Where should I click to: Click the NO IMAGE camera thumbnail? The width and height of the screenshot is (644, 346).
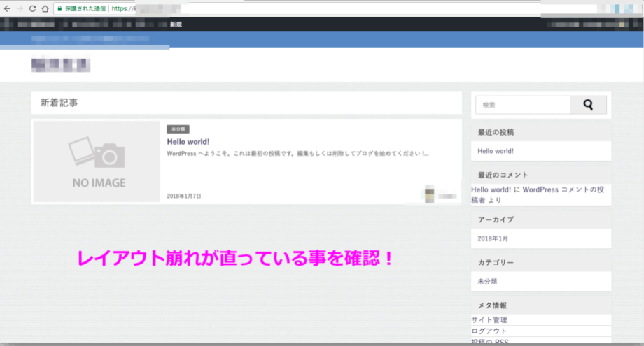click(97, 161)
